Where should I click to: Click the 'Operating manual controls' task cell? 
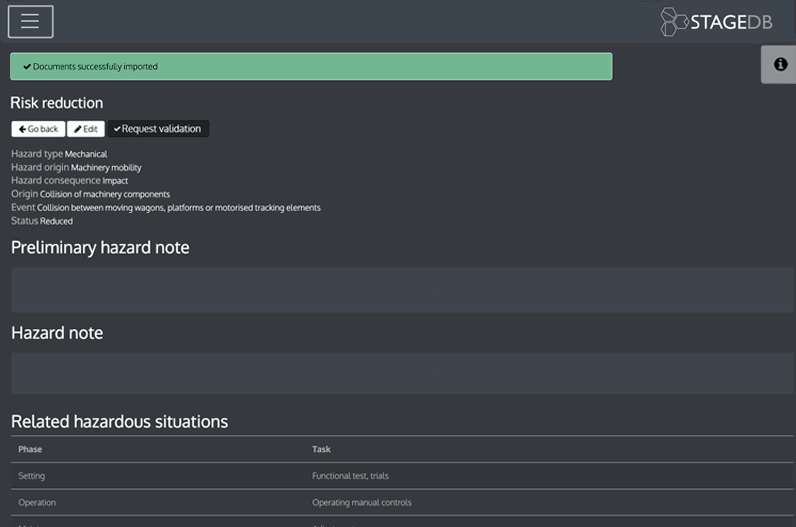(x=361, y=502)
